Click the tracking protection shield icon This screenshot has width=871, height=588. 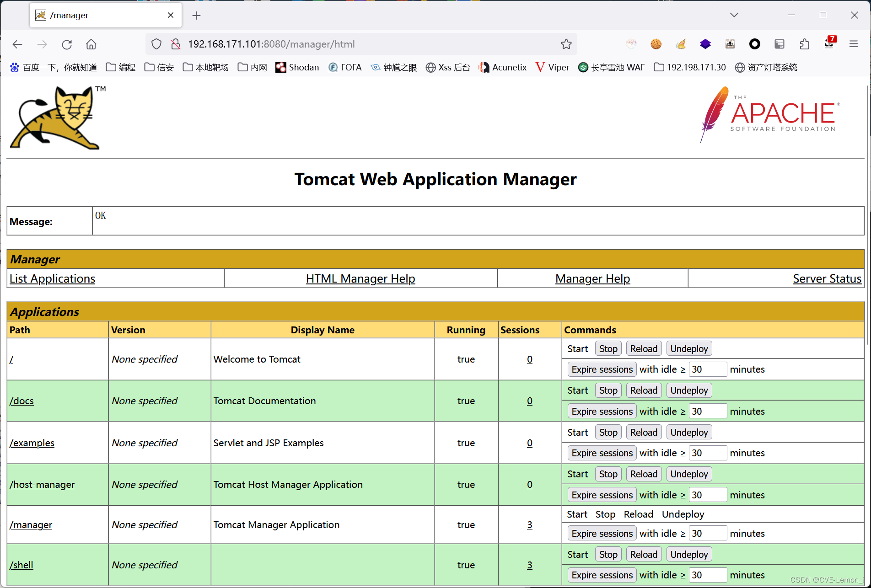pyautogui.click(x=156, y=44)
